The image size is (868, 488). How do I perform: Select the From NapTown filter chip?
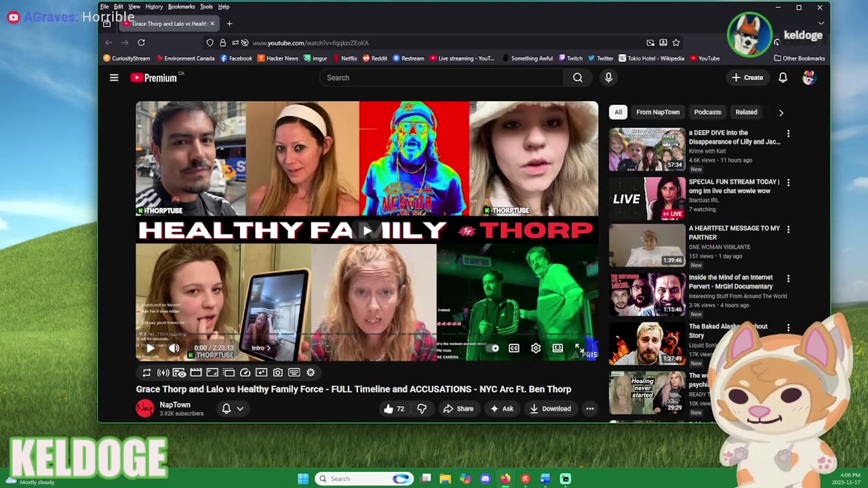pyautogui.click(x=658, y=112)
